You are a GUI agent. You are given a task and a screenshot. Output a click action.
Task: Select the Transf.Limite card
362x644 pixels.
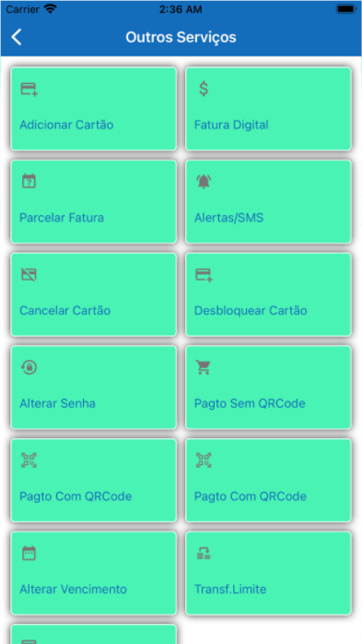tap(268, 573)
